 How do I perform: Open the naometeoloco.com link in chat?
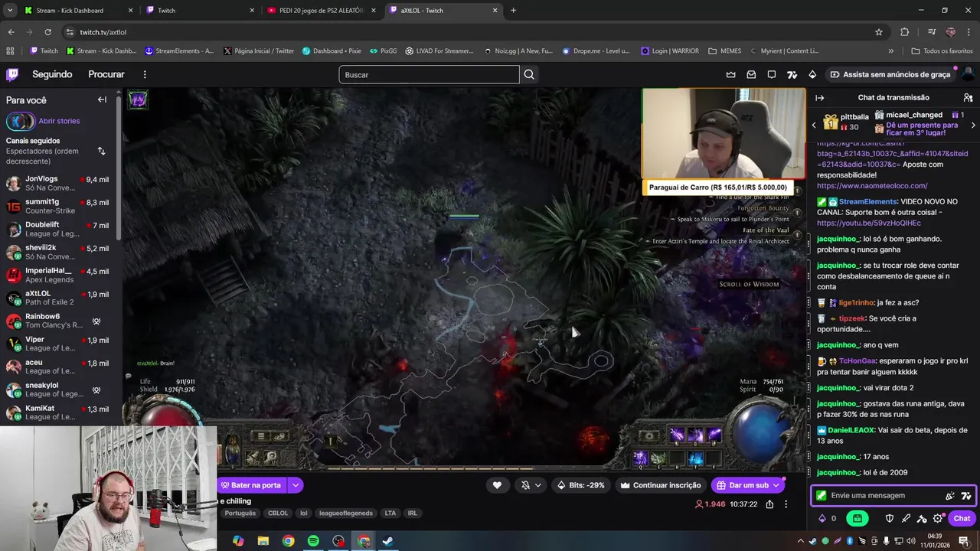point(872,186)
